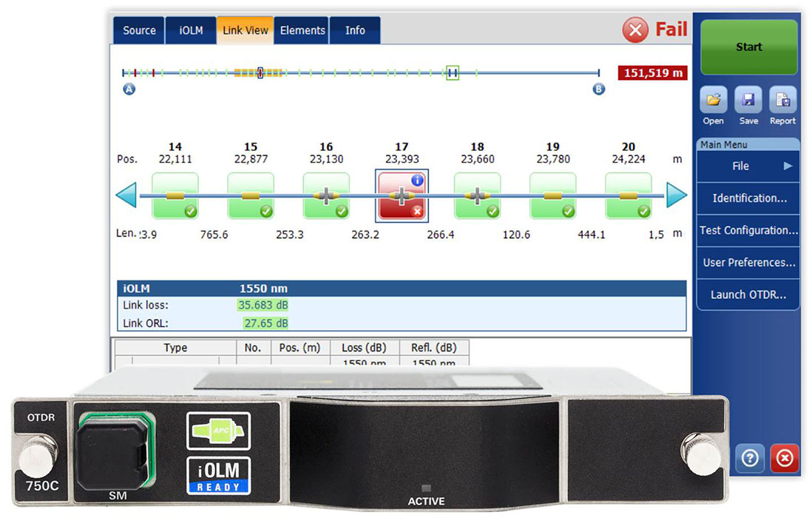This screenshot has height=518, width=812.
Task: Open the Elements tab
Action: (x=302, y=30)
